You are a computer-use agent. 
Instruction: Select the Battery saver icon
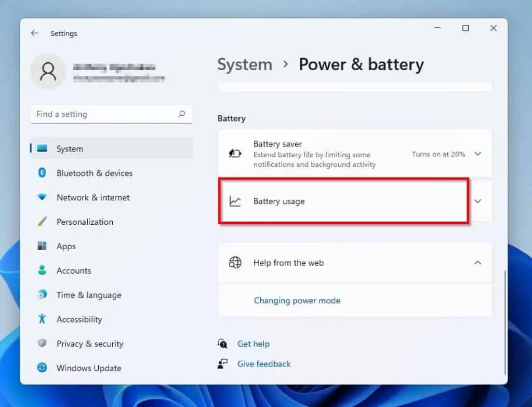235,154
